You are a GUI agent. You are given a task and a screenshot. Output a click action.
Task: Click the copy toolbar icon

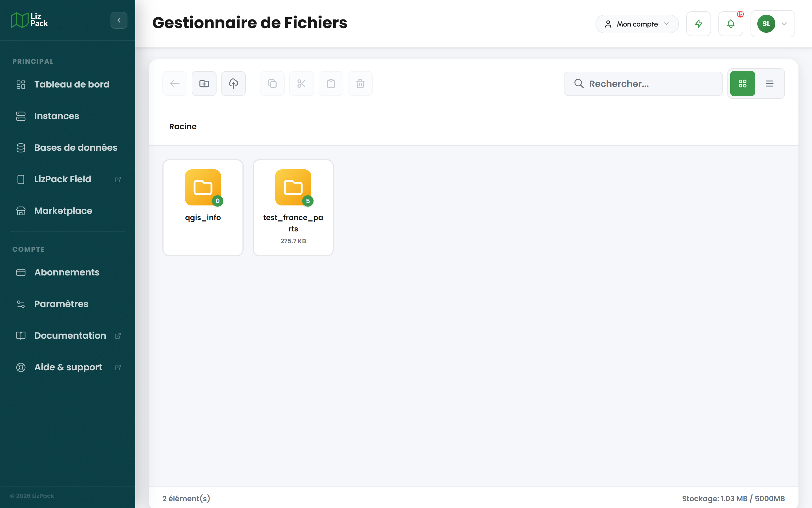point(272,83)
